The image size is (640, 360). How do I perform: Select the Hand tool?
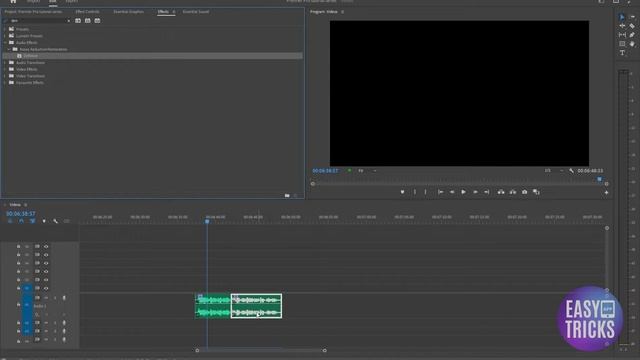632,44
